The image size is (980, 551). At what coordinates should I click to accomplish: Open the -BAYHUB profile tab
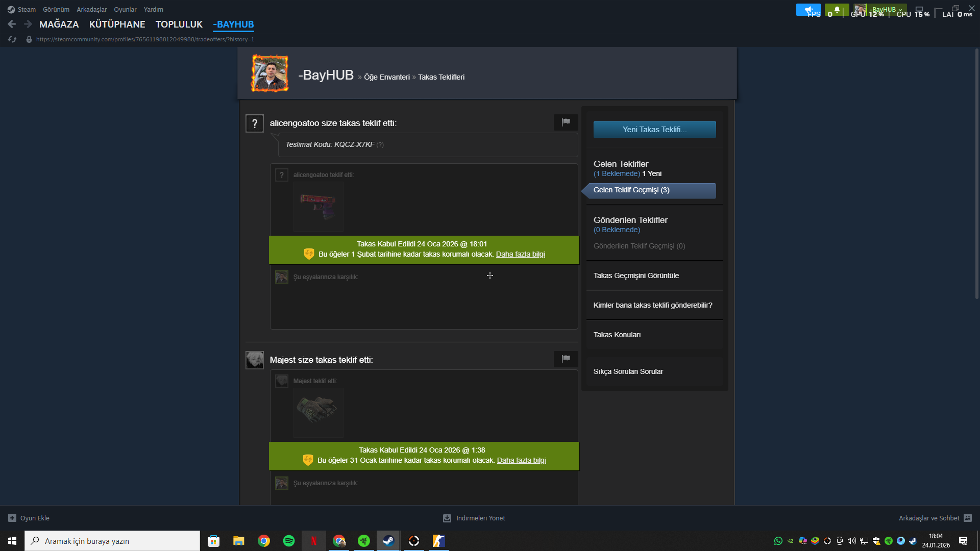click(x=233, y=24)
